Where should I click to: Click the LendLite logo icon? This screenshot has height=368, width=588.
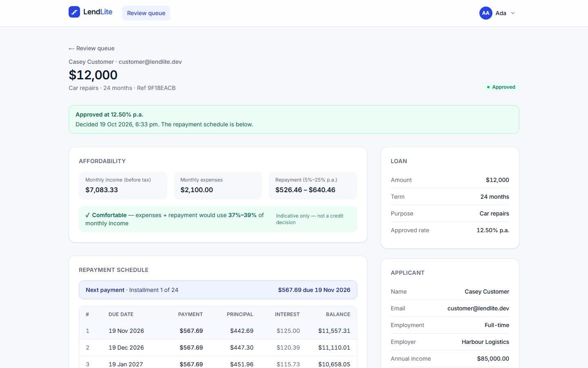pos(74,12)
